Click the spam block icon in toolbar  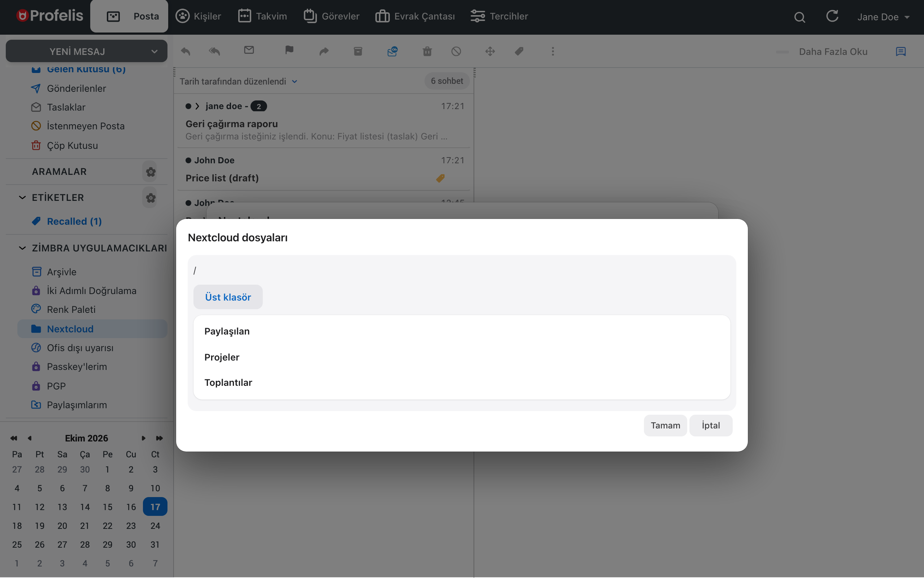point(456,51)
